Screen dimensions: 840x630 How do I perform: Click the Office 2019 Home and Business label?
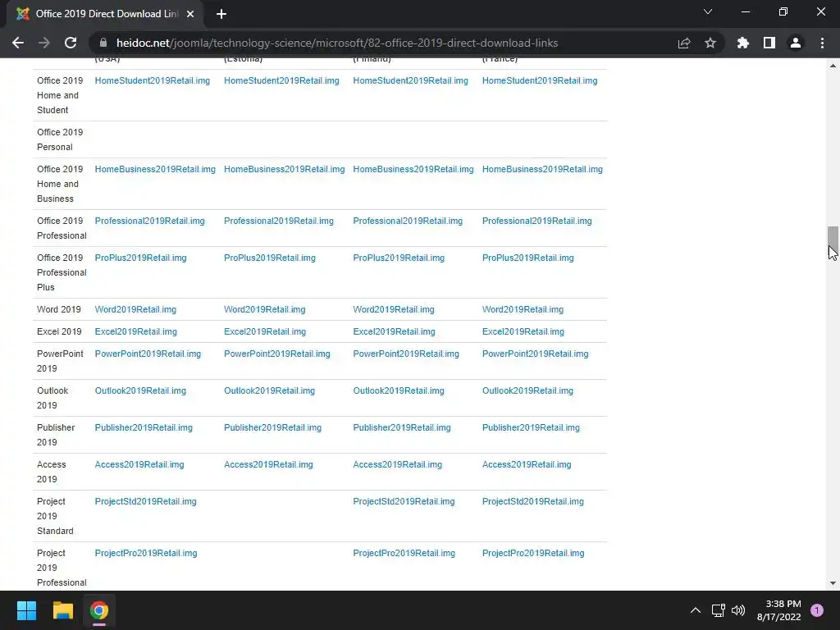click(x=60, y=184)
